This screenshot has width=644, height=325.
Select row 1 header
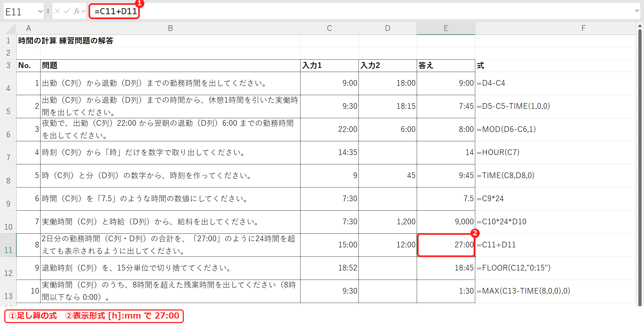[x=8, y=41]
